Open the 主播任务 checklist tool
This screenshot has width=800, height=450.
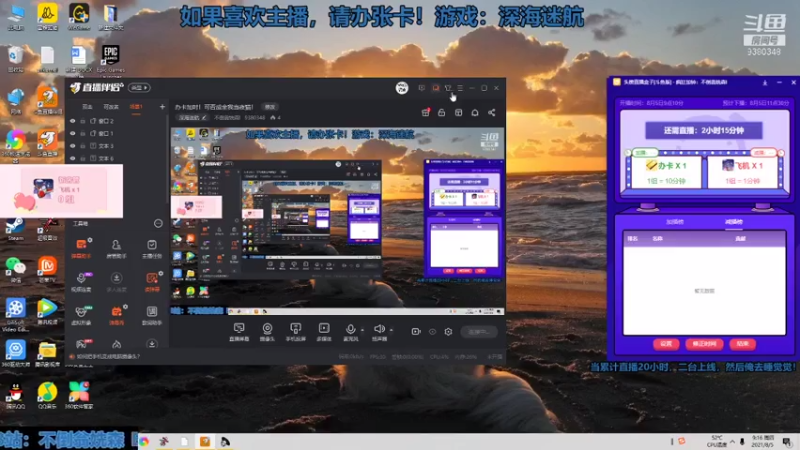click(x=152, y=248)
